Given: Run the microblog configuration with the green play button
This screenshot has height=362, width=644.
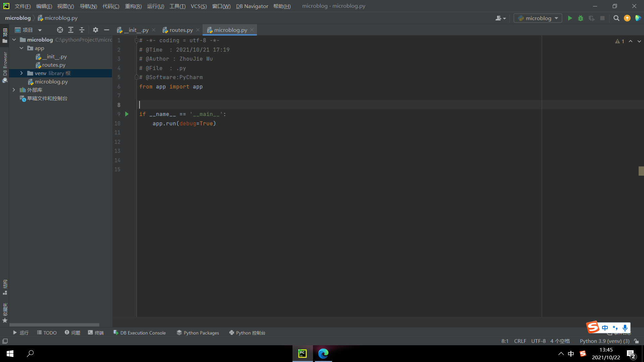Looking at the screenshot, I should [x=570, y=18].
